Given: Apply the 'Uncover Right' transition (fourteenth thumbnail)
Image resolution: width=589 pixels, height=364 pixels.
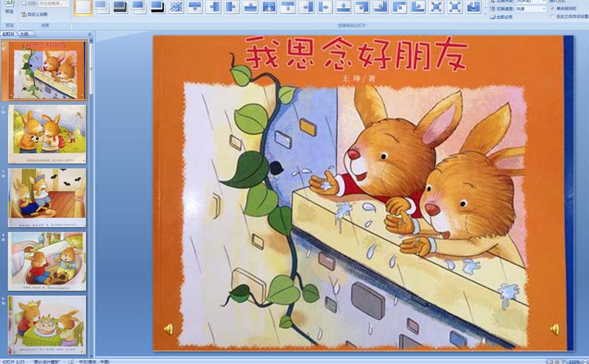Looking at the screenshot, I should pyautogui.click(x=325, y=7).
